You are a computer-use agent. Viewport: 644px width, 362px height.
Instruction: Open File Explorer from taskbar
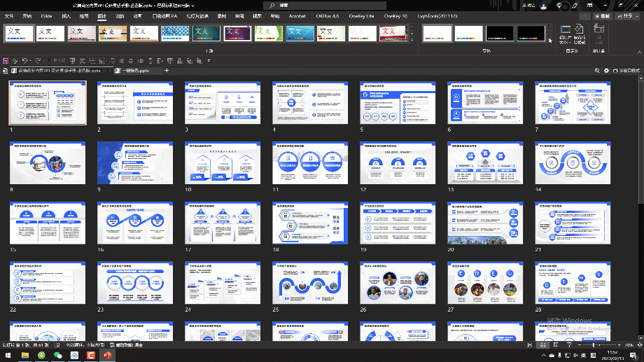tap(25, 356)
